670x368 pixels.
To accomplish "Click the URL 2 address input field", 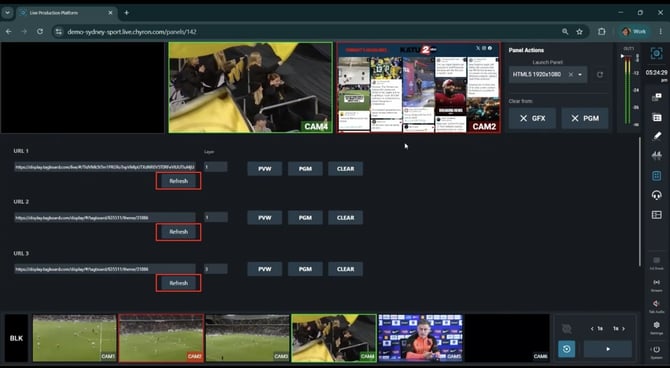I will click(105, 218).
